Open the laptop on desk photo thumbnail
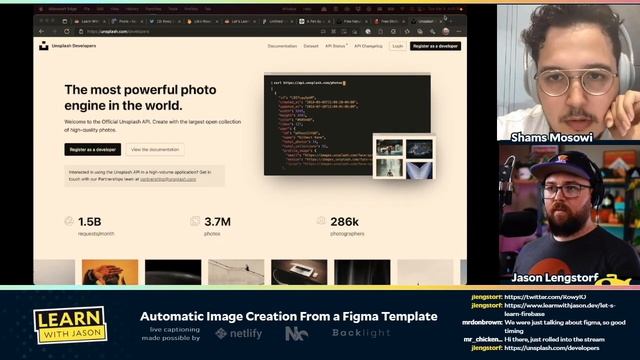The image size is (640, 360). click(299, 272)
